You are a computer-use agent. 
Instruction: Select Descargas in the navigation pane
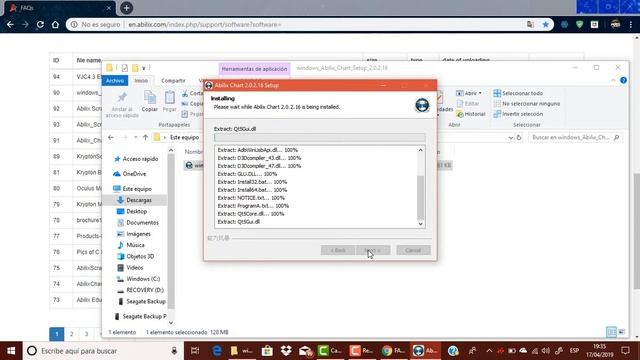(x=138, y=200)
